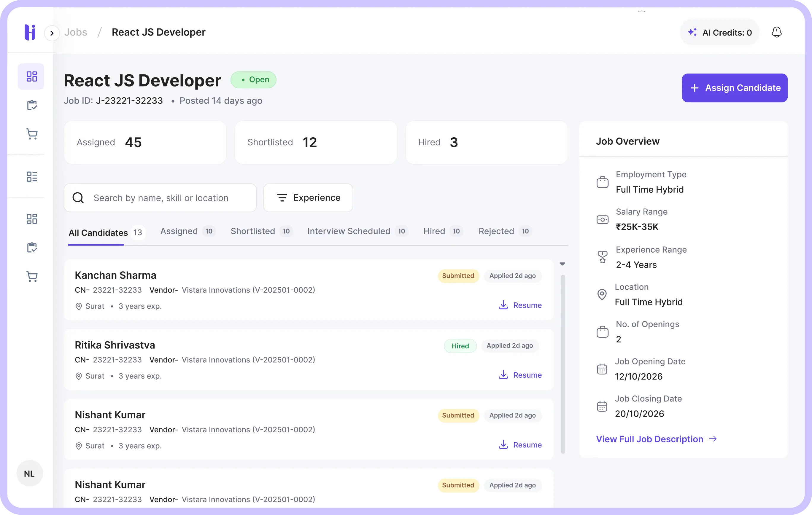Image resolution: width=812 pixels, height=515 pixels.
Task: Show the Rejected tab
Action: coord(505,231)
